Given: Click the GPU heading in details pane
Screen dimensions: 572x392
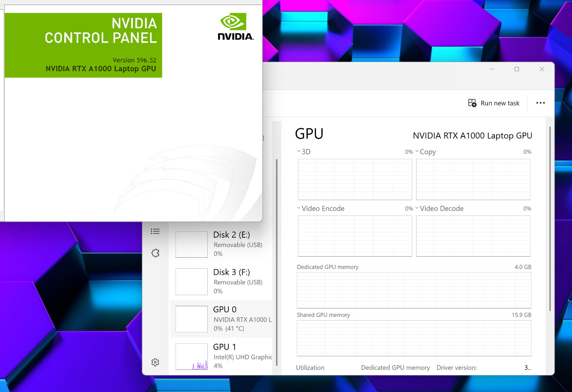Looking at the screenshot, I should (309, 134).
